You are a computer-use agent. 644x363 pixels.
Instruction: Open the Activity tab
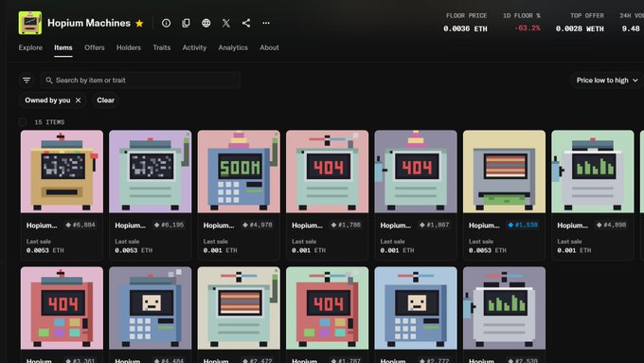pos(194,47)
